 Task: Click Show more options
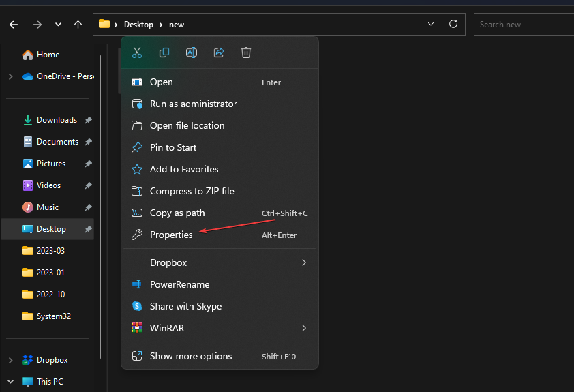pos(220,356)
